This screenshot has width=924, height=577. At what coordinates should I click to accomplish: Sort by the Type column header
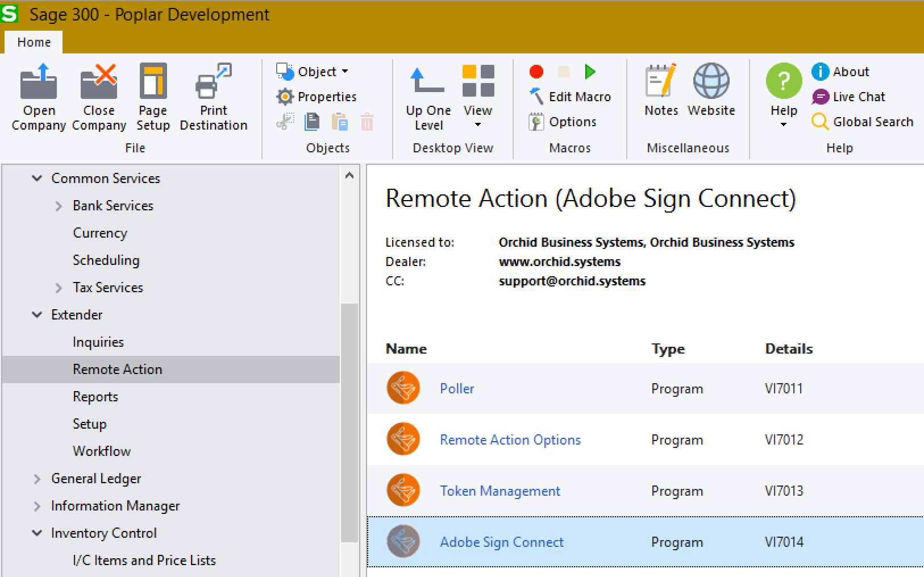pyautogui.click(x=668, y=349)
